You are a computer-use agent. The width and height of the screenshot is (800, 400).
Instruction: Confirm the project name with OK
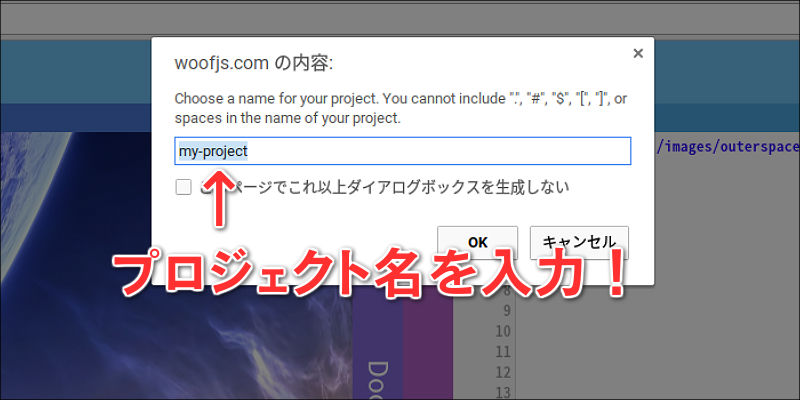pyautogui.click(x=478, y=242)
